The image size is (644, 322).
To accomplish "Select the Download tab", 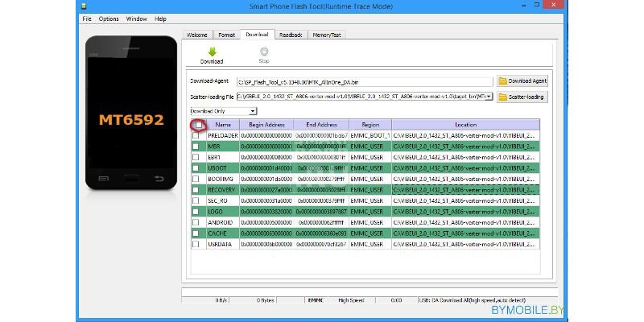I will tap(257, 35).
